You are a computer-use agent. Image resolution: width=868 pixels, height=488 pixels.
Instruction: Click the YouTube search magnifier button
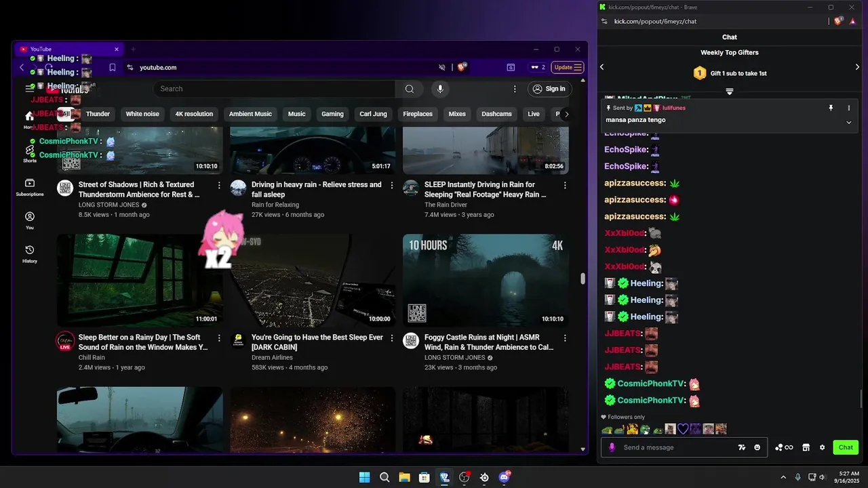coord(410,89)
